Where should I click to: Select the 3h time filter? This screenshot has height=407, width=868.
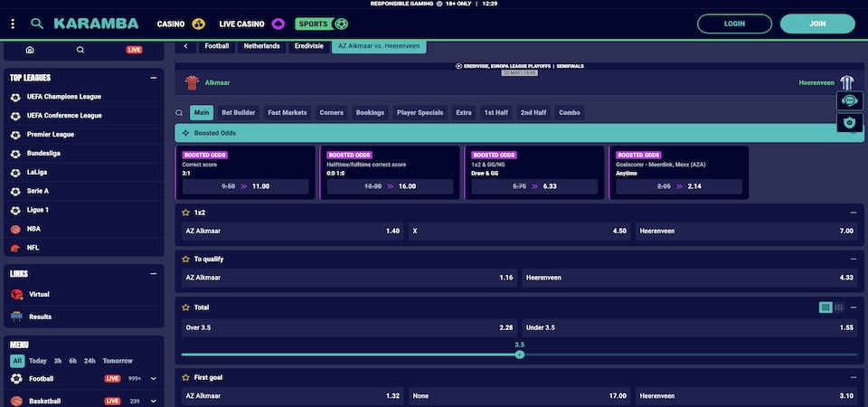click(58, 361)
